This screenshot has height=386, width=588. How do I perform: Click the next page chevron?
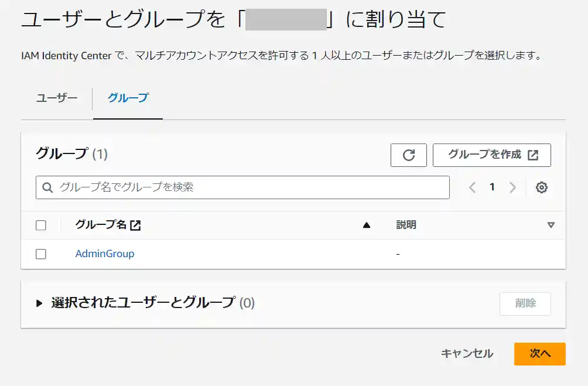pyautogui.click(x=512, y=187)
